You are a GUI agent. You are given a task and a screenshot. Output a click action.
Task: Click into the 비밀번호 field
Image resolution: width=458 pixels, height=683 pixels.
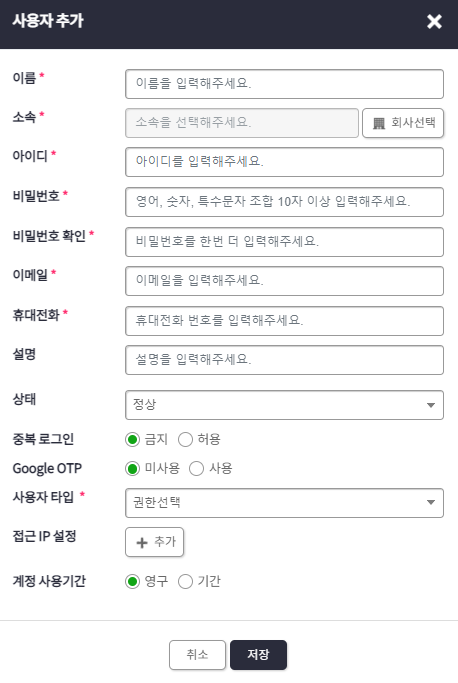(x=284, y=202)
